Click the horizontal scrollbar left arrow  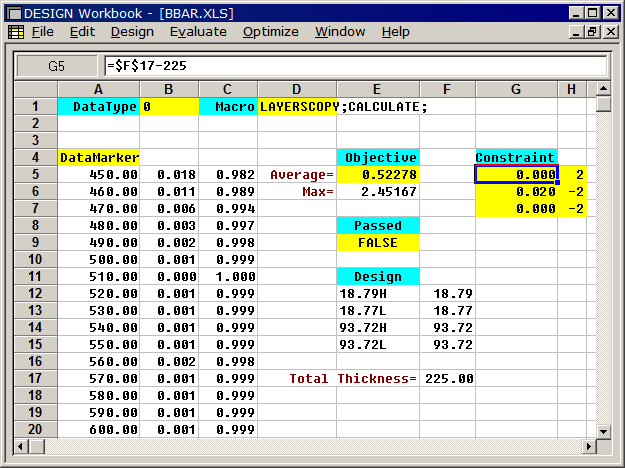21,446
